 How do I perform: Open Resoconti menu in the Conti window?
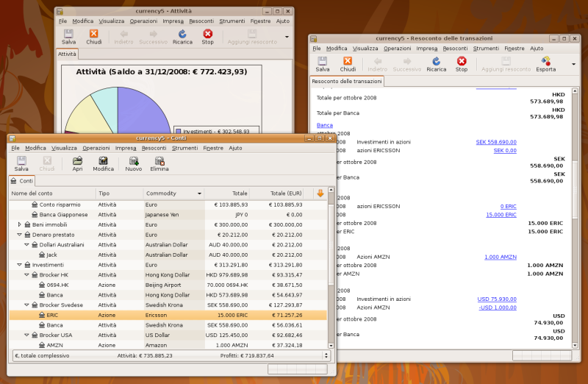click(x=154, y=148)
